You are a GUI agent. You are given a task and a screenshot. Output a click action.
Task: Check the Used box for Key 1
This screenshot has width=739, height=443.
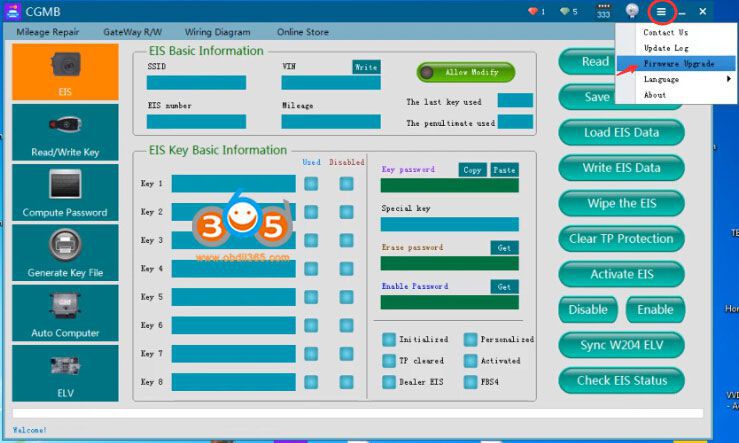(x=311, y=184)
